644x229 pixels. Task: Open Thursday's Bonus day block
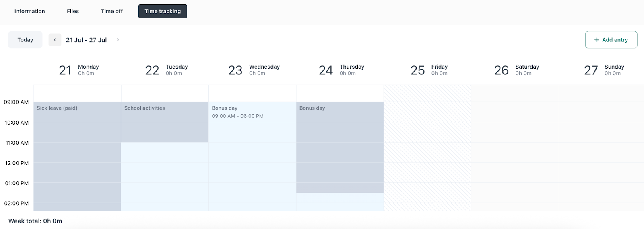(x=340, y=147)
